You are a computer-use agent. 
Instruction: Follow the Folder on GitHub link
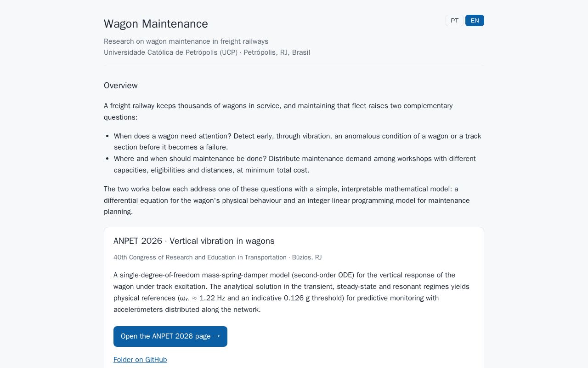tap(140, 360)
